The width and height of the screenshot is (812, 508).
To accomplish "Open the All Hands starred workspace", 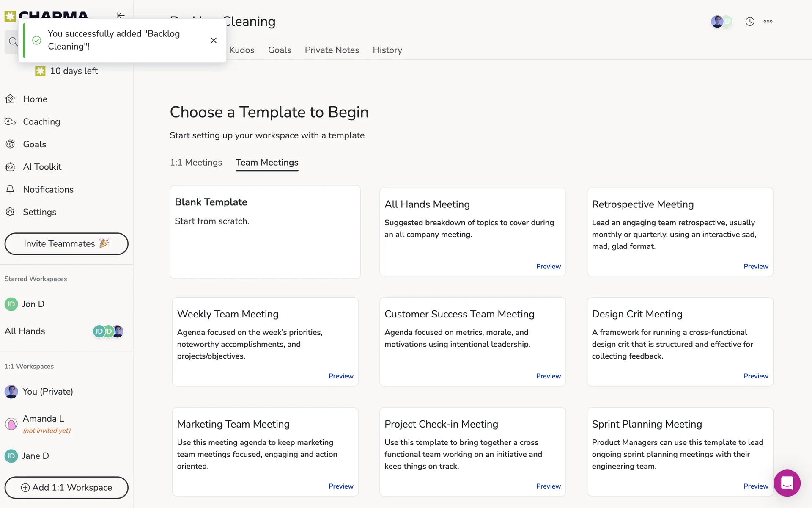I will point(25,331).
